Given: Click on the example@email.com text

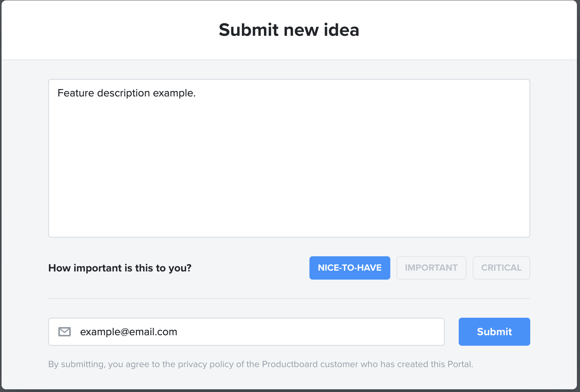Looking at the screenshot, I should point(129,332).
